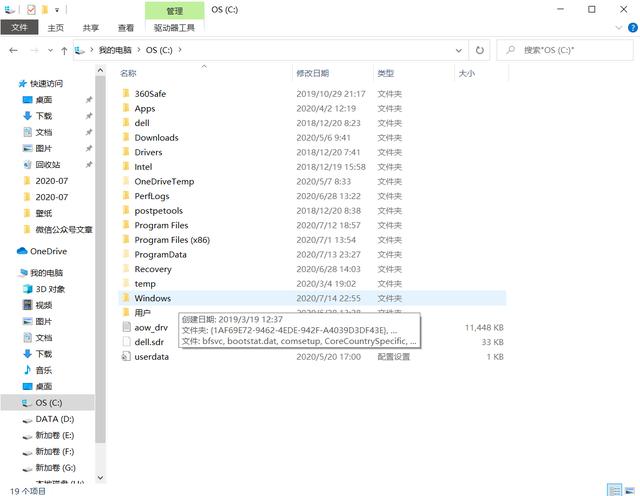This screenshot has height=496, width=640.
Task: Expand chevron after OS (C:) in address bar
Action: (180, 50)
